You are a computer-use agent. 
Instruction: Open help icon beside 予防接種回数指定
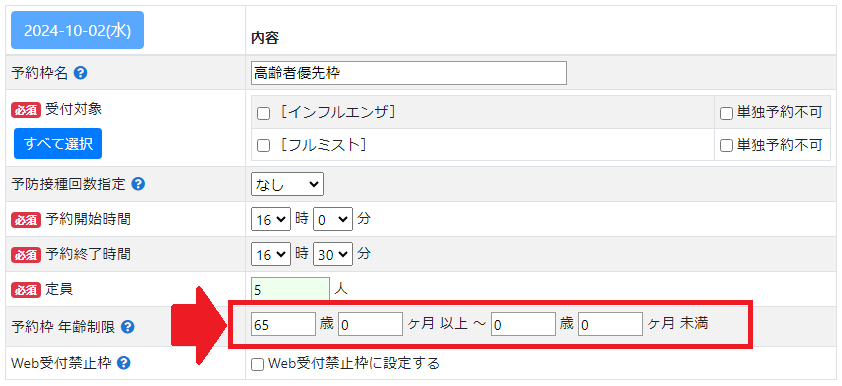click(x=138, y=184)
